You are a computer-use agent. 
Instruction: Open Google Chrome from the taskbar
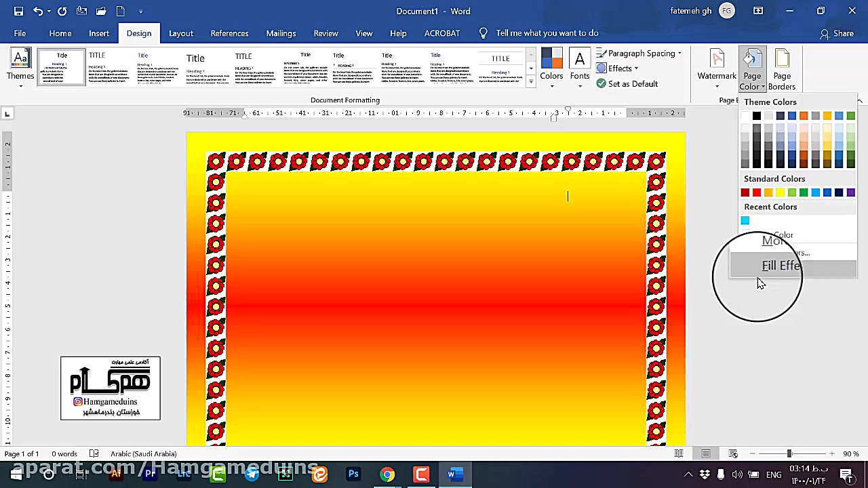(x=387, y=474)
